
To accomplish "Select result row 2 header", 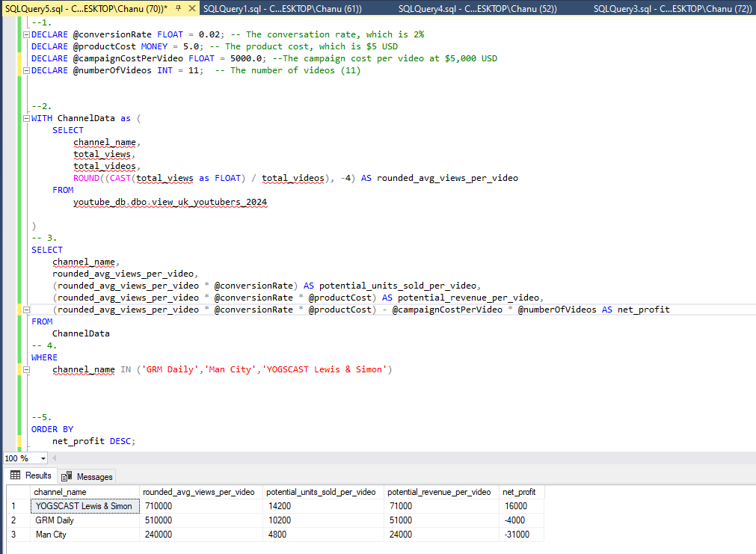I will (19, 520).
